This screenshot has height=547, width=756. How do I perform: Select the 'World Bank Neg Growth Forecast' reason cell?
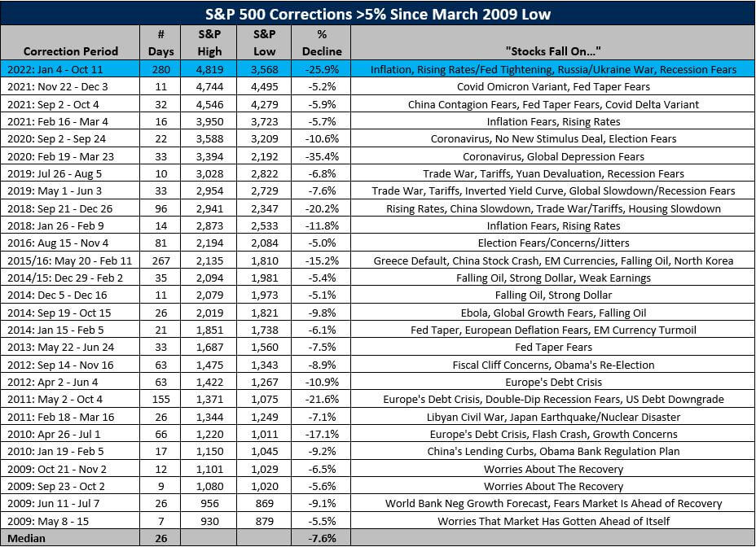pyautogui.click(x=553, y=504)
